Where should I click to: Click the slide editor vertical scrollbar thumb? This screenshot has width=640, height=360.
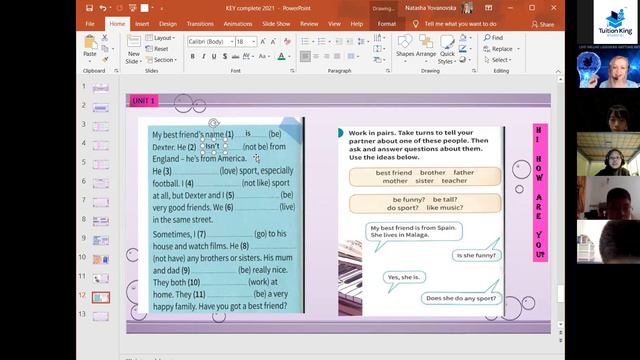coord(560,293)
